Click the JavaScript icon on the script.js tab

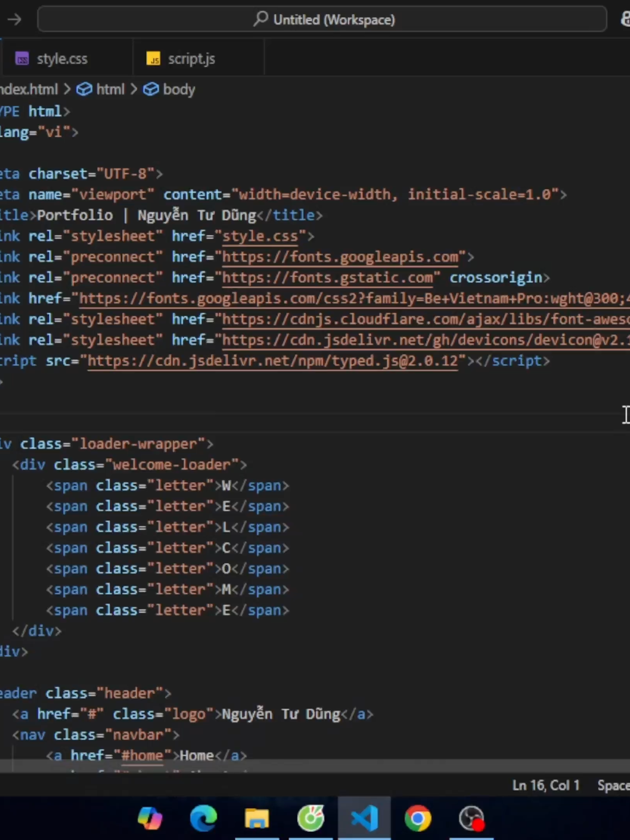pyautogui.click(x=153, y=59)
